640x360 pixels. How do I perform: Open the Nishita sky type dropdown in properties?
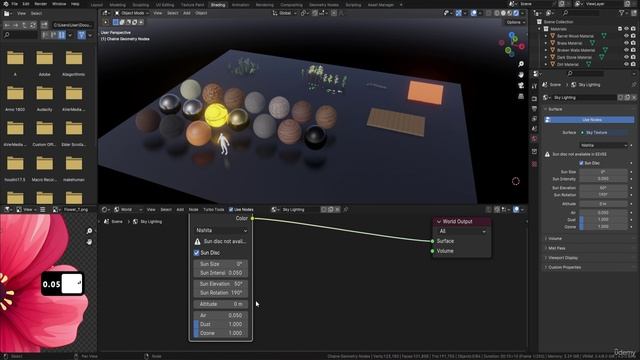click(604, 145)
